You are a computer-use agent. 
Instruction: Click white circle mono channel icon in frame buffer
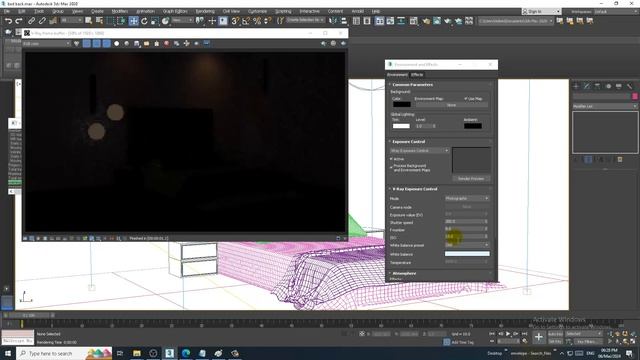pyautogui.click(x=116, y=43)
